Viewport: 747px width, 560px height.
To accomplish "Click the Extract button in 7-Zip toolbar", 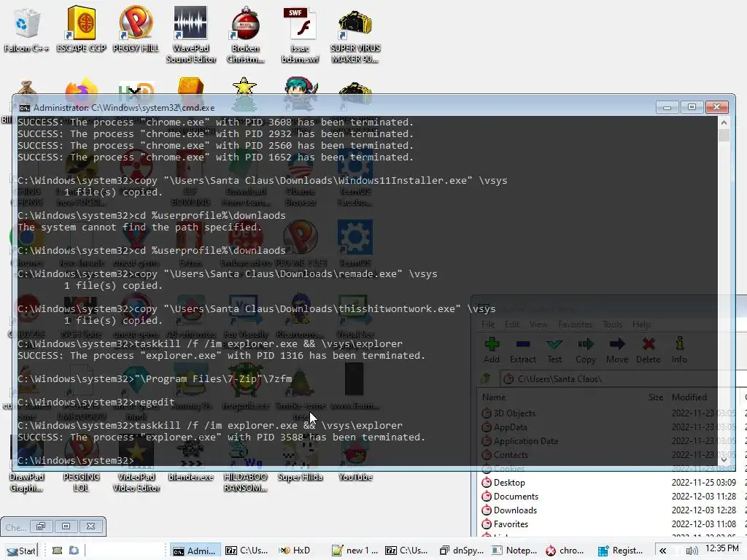I will pos(522,350).
